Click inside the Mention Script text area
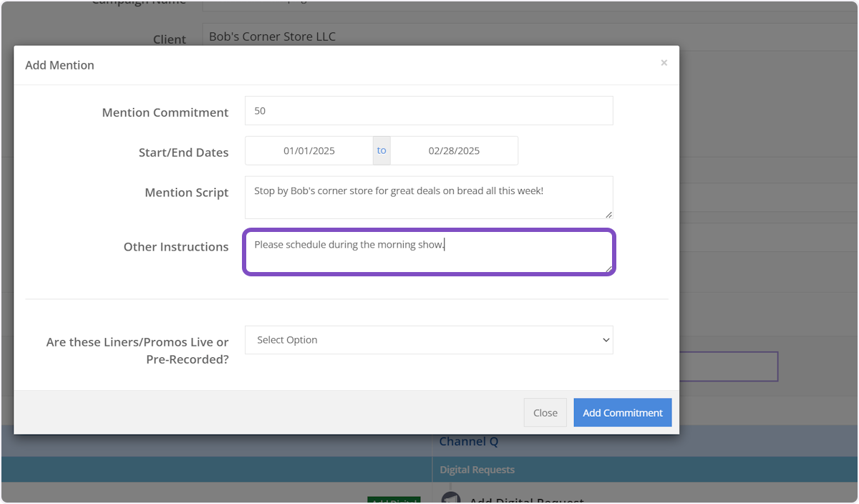Screen dimensions: 859x504 click(x=428, y=198)
